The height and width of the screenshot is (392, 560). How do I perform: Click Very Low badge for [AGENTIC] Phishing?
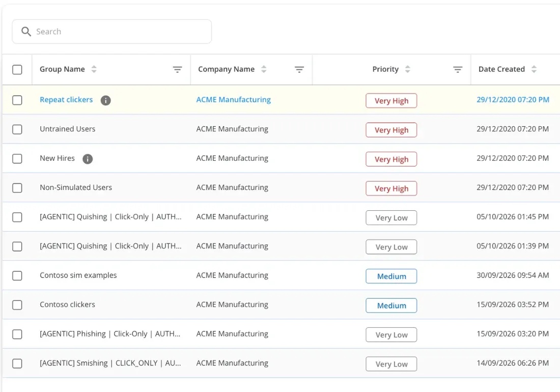[x=391, y=335]
